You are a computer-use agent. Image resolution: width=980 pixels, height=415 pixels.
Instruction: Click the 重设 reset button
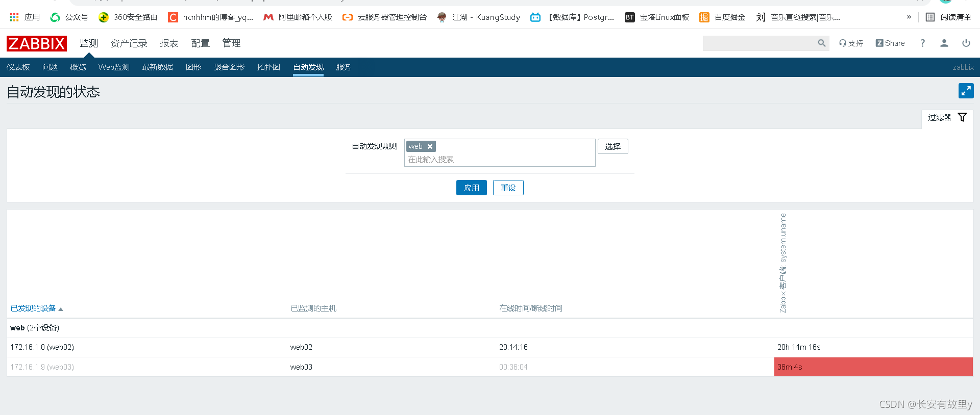[x=508, y=188]
